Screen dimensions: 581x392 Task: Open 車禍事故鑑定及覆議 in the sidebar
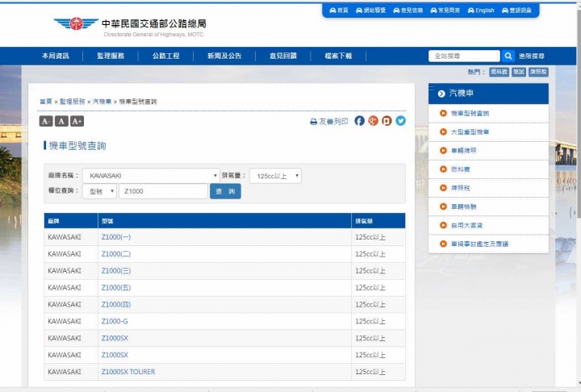(x=479, y=244)
